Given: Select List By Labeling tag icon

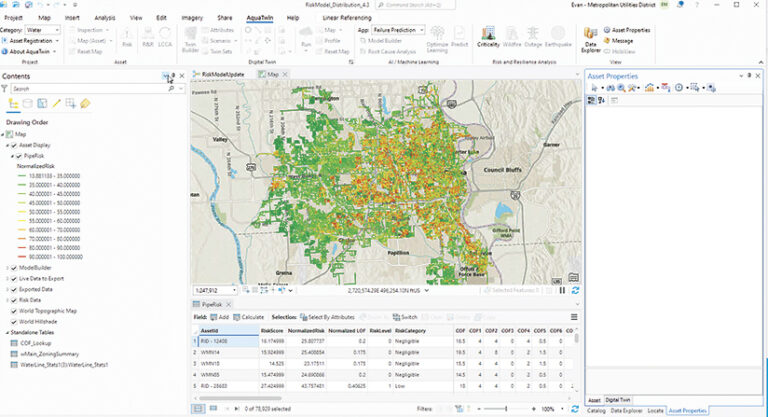Looking at the screenshot, I should click(x=85, y=104).
